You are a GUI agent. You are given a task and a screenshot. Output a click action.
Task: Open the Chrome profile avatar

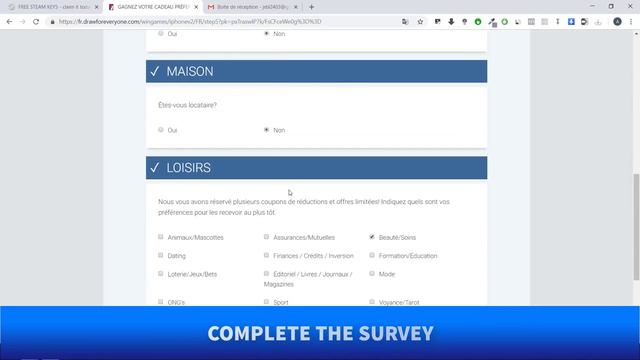(617, 22)
